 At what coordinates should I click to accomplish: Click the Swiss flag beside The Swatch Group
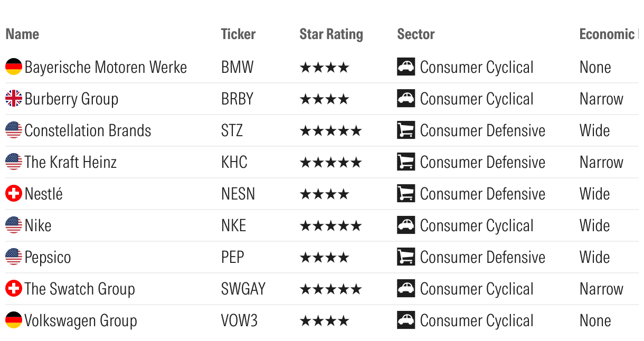coord(14,289)
